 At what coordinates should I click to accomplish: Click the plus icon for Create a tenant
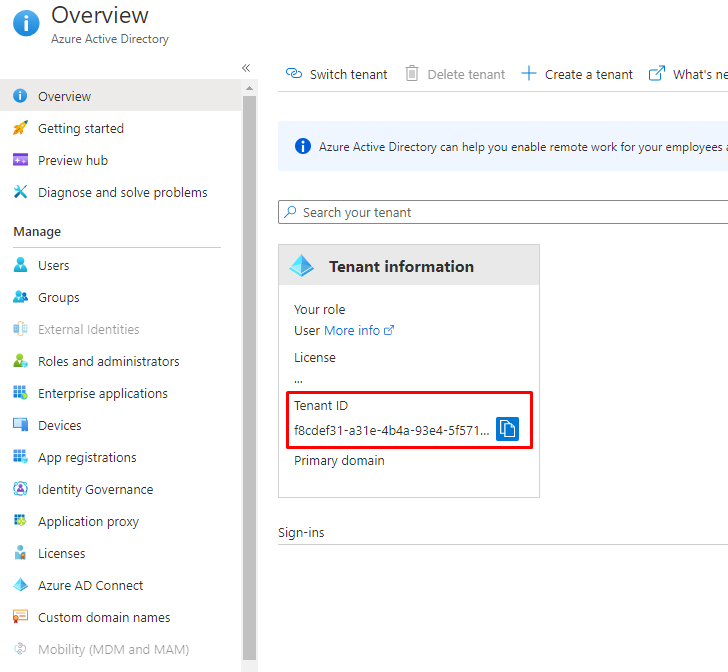pyautogui.click(x=528, y=73)
